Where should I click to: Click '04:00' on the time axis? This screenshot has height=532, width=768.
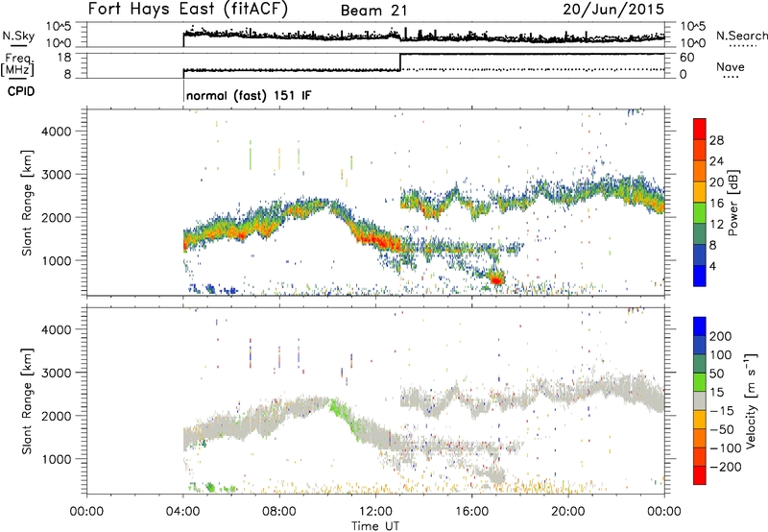[182, 512]
